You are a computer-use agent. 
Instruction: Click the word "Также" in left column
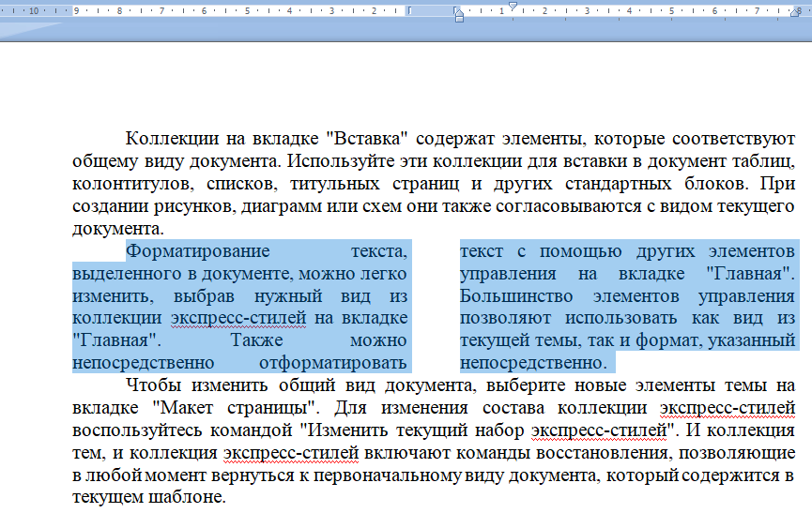pos(256,340)
